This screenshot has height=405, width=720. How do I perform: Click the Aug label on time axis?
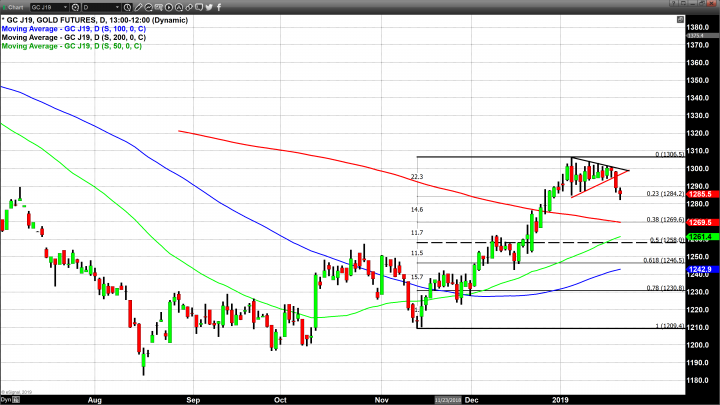point(95,400)
